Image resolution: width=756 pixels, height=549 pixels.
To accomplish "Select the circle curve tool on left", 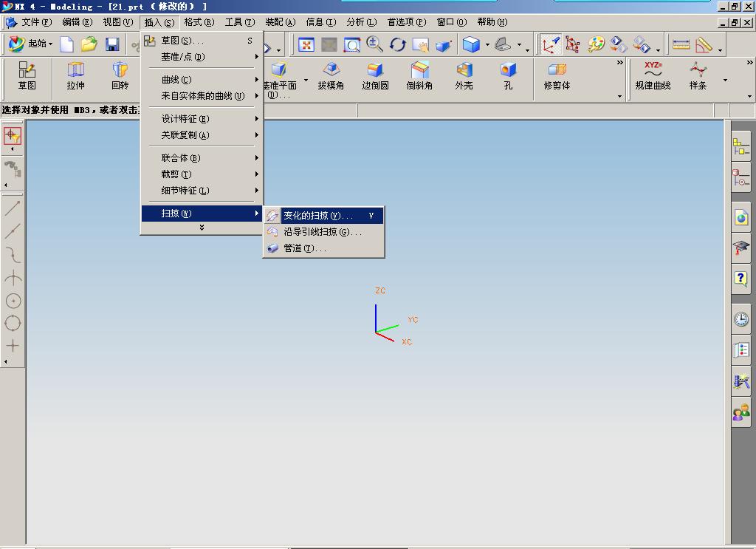I will [13, 301].
